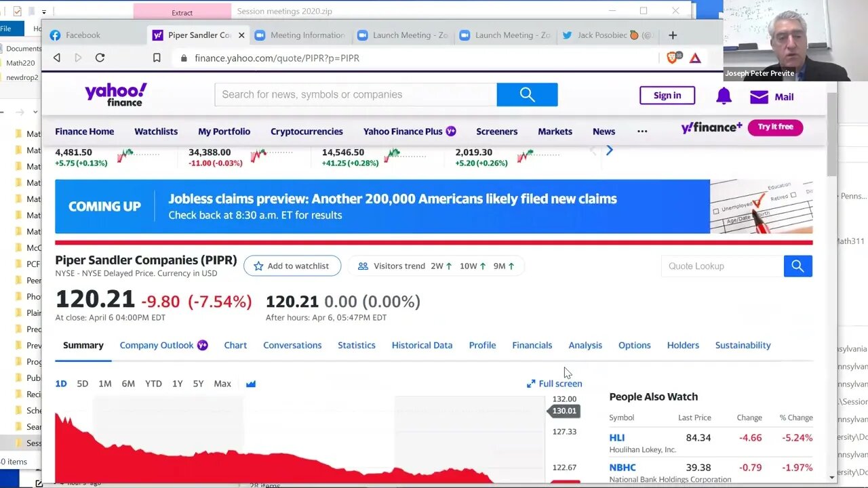Select 1Y chart range
Viewport: 868px width, 488px height.
pos(177,384)
